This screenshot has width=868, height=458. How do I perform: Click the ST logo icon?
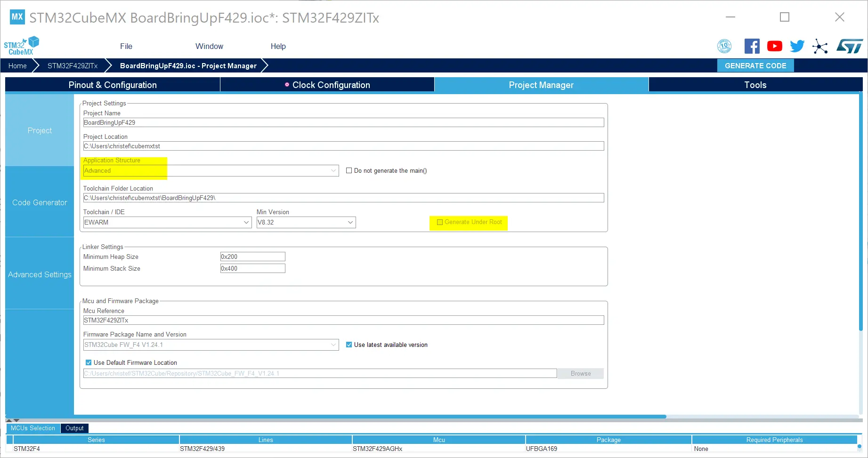(x=849, y=46)
